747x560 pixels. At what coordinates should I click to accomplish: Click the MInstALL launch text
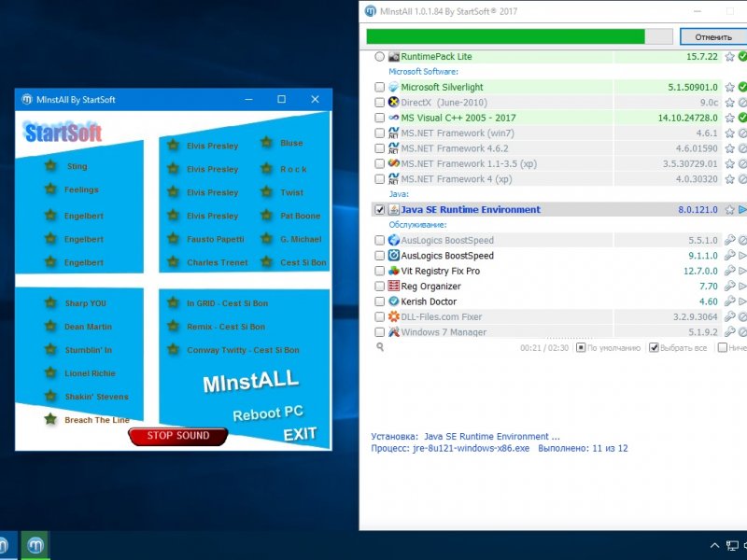pos(250,381)
